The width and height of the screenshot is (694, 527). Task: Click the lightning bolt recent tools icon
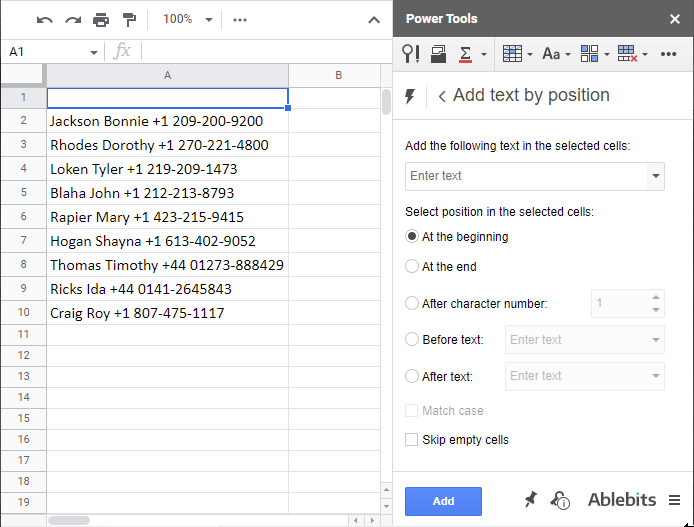[410, 96]
